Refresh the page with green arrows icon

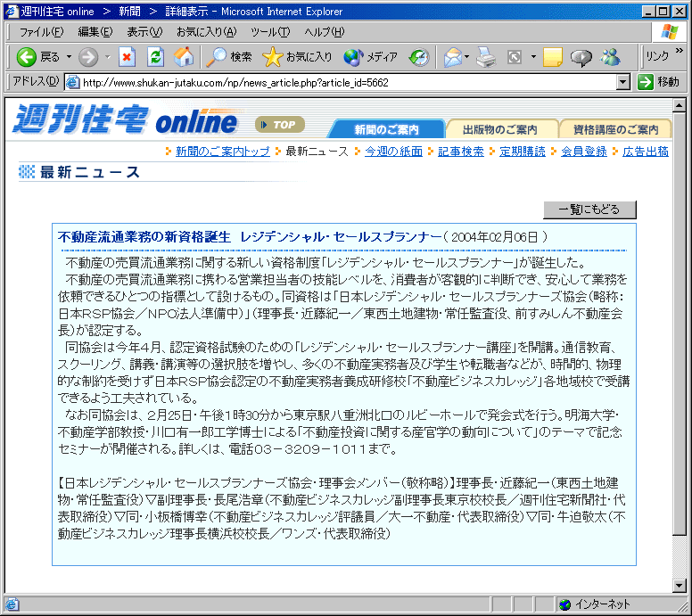pos(155,57)
